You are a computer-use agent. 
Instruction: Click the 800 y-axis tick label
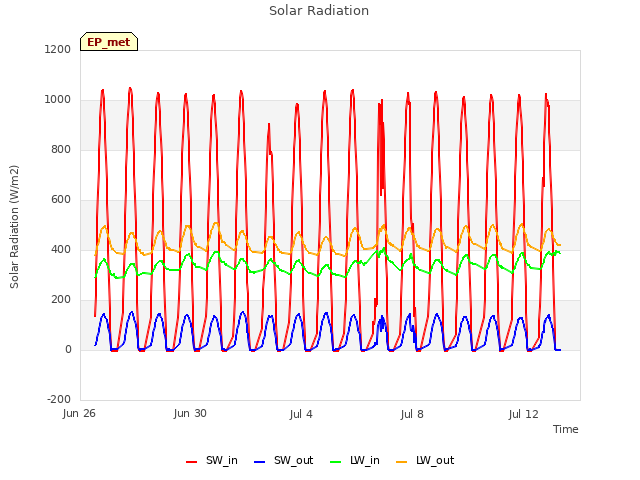pos(61,150)
